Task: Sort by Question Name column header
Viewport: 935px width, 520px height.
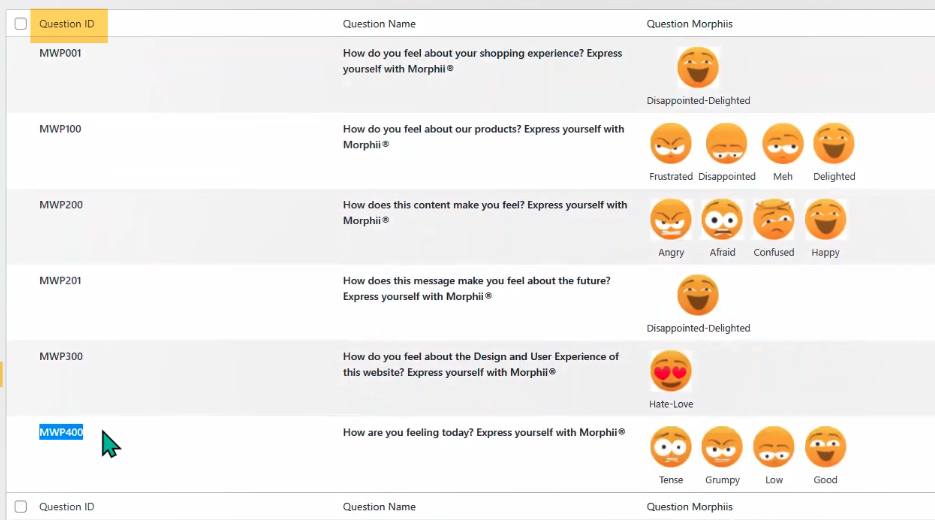Action: [379, 24]
